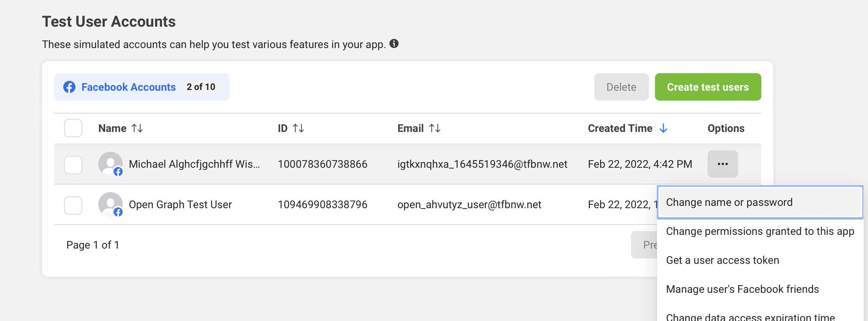The width and height of the screenshot is (868, 321).
Task: Choose Get a user access token
Action: point(722,260)
